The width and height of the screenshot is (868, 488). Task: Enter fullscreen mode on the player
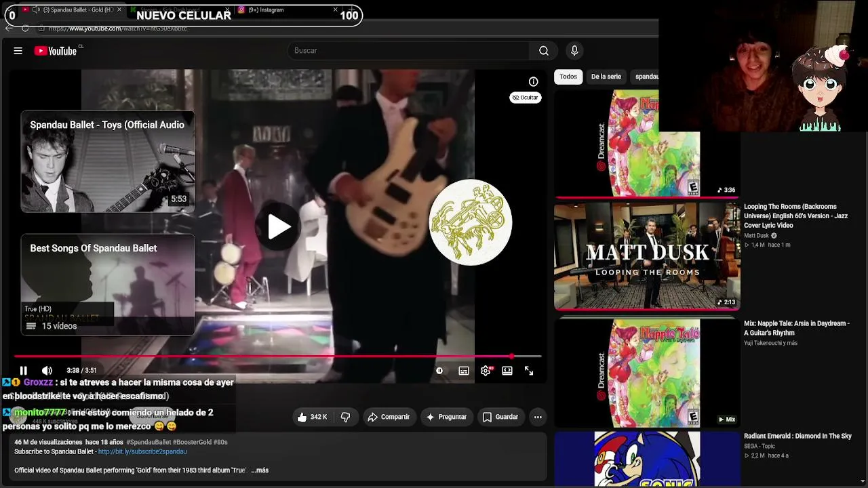(529, 371)
